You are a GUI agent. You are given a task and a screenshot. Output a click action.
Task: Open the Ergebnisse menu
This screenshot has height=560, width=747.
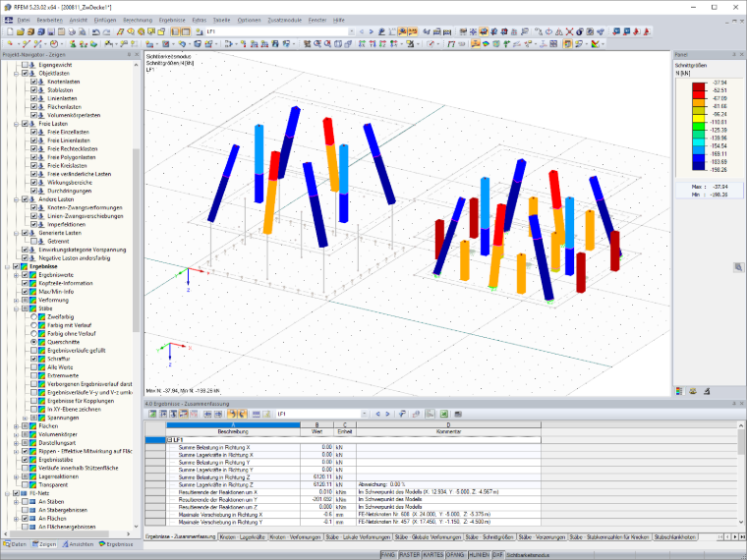(x=172, y=20)
